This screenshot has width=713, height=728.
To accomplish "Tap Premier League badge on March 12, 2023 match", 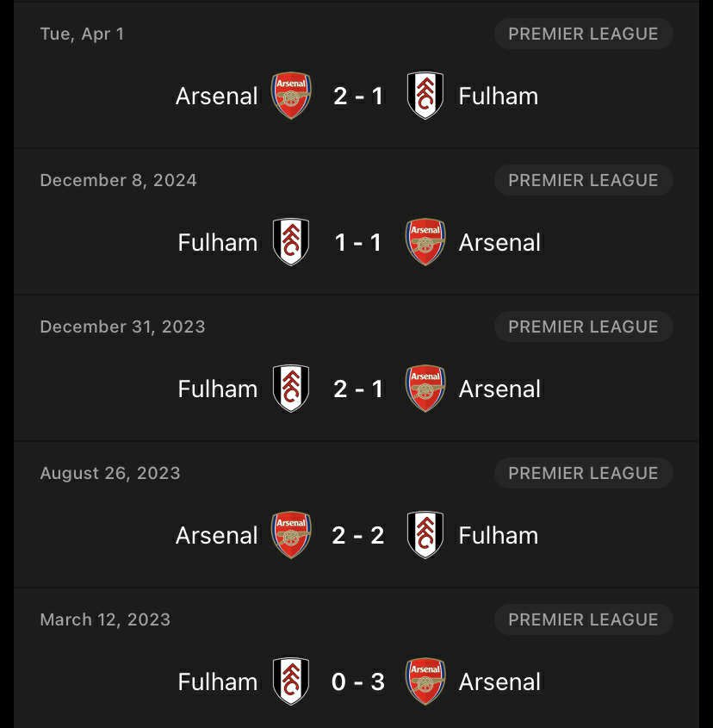I will 583,619.
